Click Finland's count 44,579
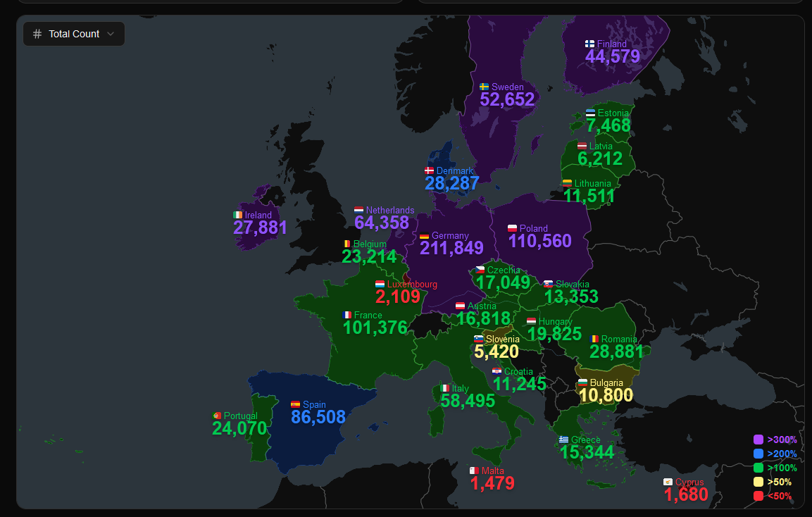The image size is (812, 517). (613, 56)
